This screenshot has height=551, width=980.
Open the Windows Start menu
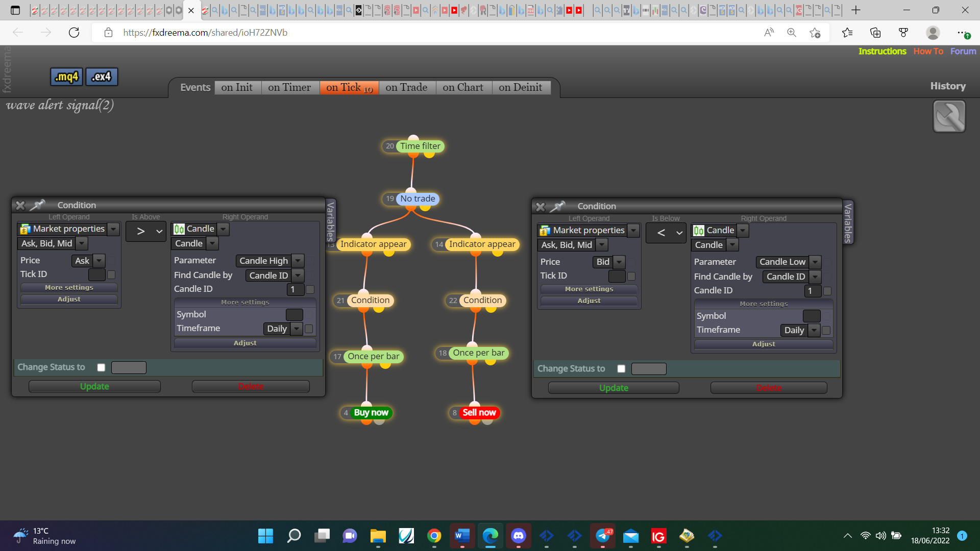point(265,536)
